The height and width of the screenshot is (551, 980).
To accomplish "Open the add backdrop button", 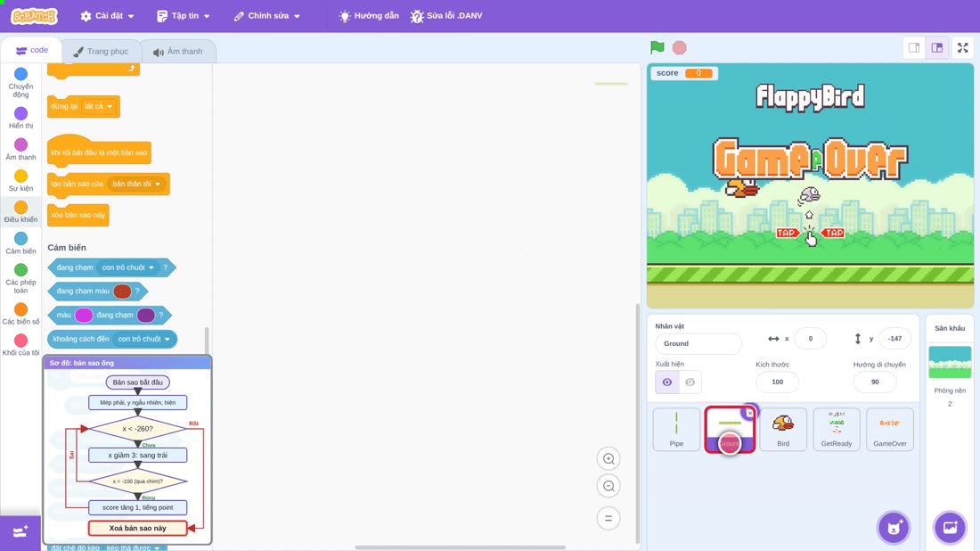I will point(950,527).
